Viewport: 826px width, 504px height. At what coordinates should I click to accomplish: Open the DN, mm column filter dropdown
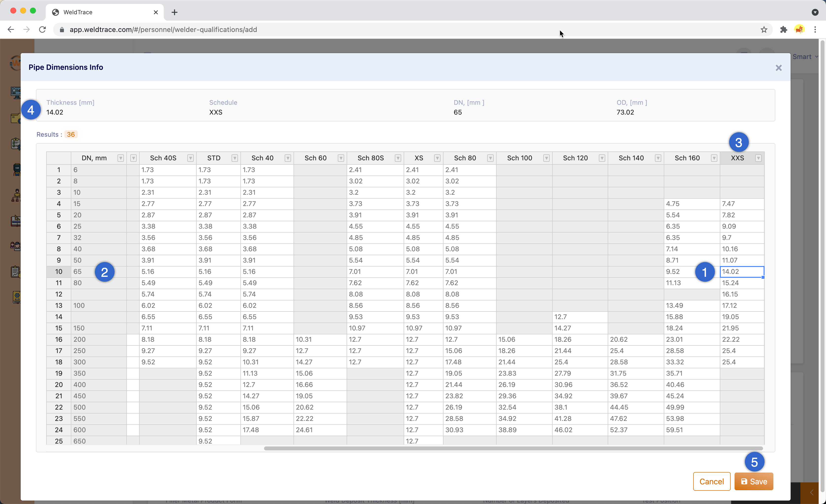pyautogui.click(x=121, y=158)
